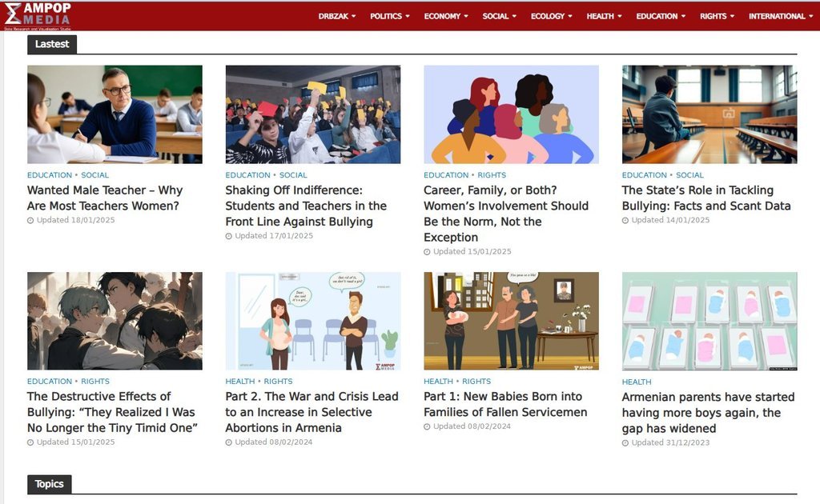Click the Lastest section tab
Screen dimensions: 820x504
pyautogui.click(x=52, y=44)
